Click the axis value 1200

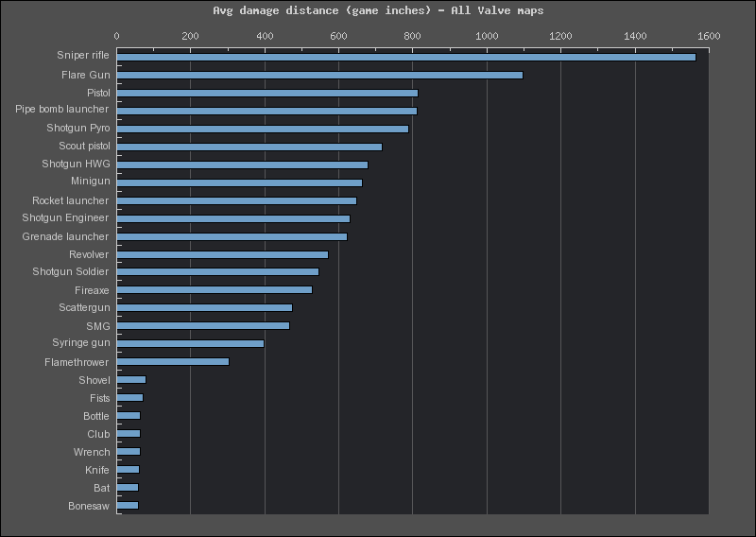point(560,36)
